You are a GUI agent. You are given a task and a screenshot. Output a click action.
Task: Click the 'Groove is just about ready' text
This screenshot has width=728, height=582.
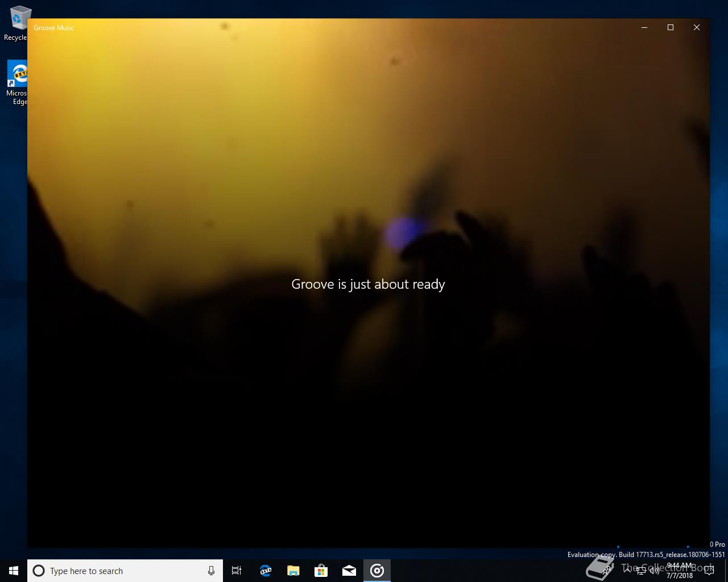[x=368, y=284]
